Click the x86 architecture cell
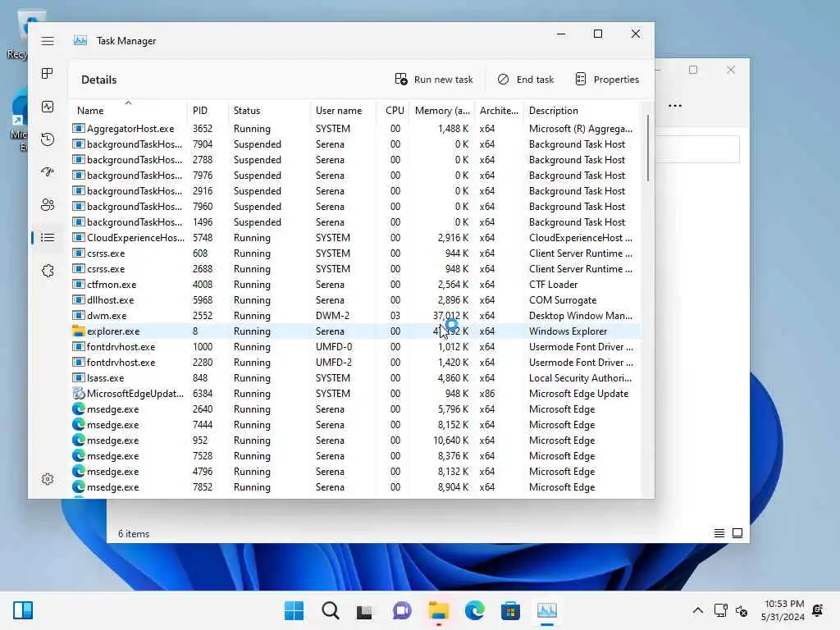840x630 pixels. pos(487,394)
